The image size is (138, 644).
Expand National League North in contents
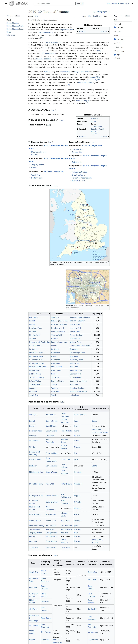(5, 26)
